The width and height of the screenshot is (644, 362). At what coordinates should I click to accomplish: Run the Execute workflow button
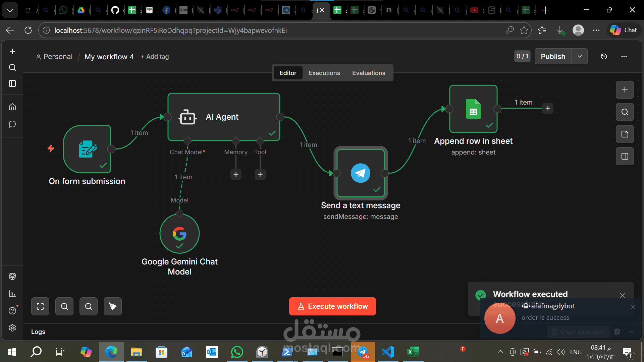click(x=332, y=306)
